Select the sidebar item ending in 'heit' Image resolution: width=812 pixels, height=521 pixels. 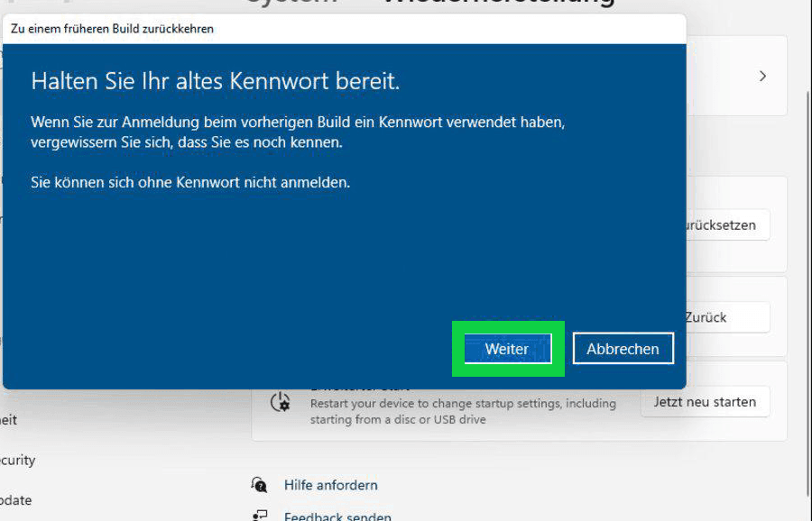pos(9,420)
